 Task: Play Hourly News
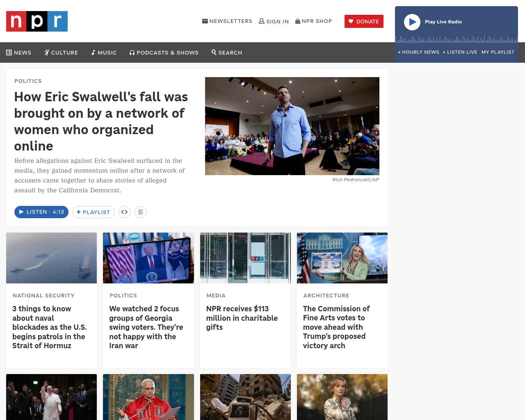(419, 52)
